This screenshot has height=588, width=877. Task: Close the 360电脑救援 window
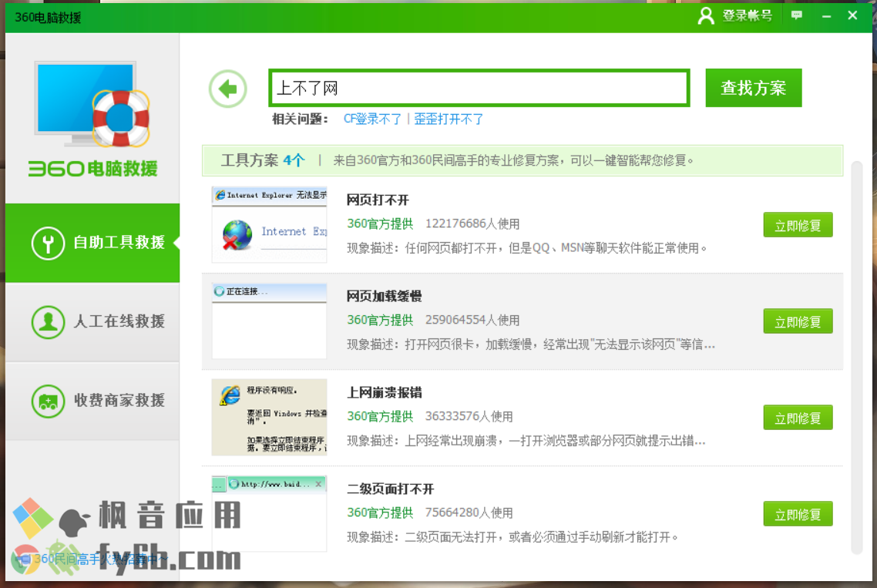pos(852,15)
